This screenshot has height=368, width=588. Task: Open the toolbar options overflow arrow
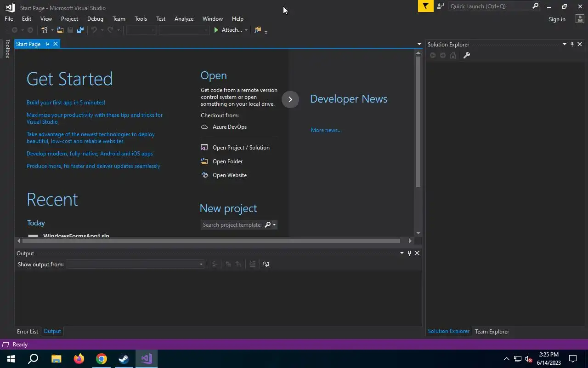[x=266, y=31]
